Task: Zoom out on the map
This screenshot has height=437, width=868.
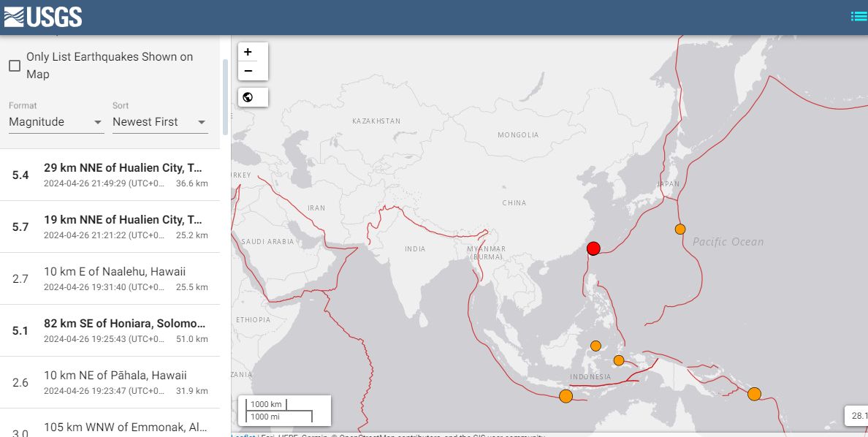Action: click(248, 71)
